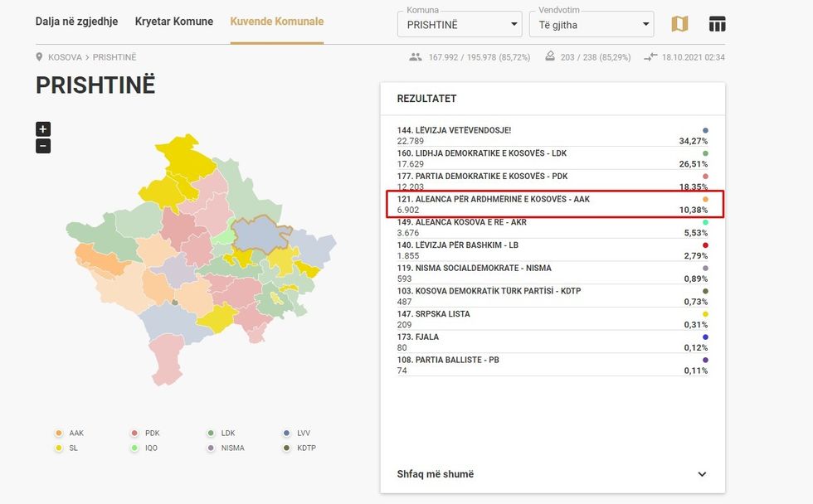
Task: Click the location pin icon beside KOSOVA
Action: [x=39, y=57]
